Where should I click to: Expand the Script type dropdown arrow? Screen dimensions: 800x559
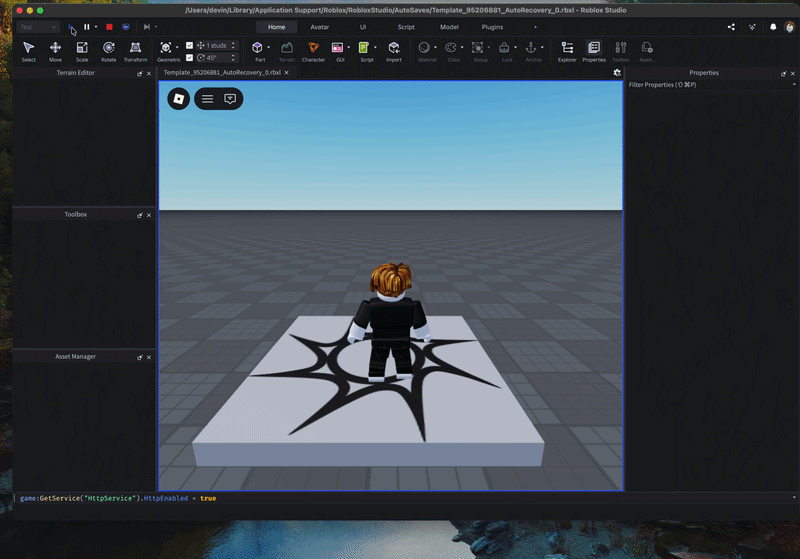point(375,47)
